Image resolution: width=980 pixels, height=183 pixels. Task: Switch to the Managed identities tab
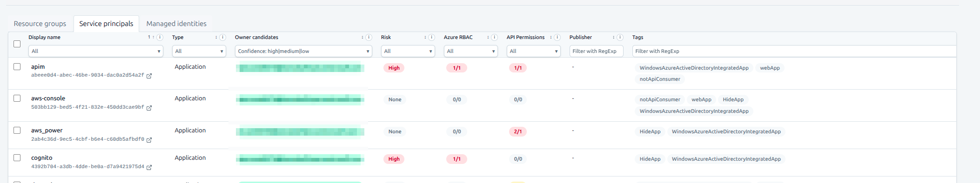176,24
